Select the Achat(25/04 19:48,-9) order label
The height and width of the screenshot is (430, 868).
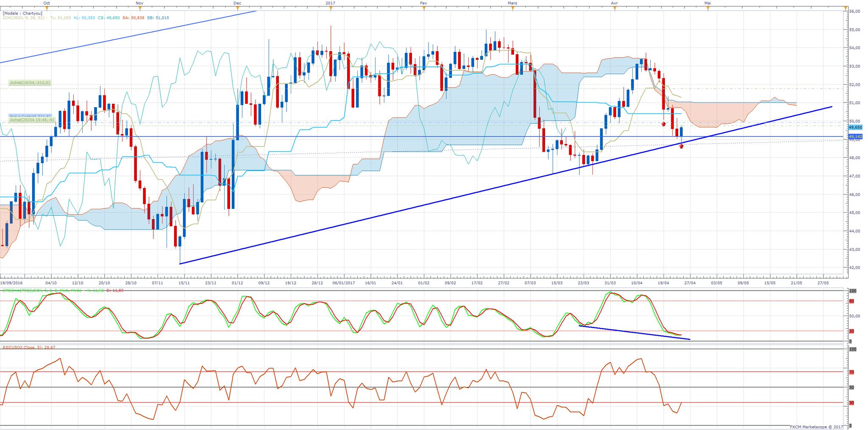[32, 120]
